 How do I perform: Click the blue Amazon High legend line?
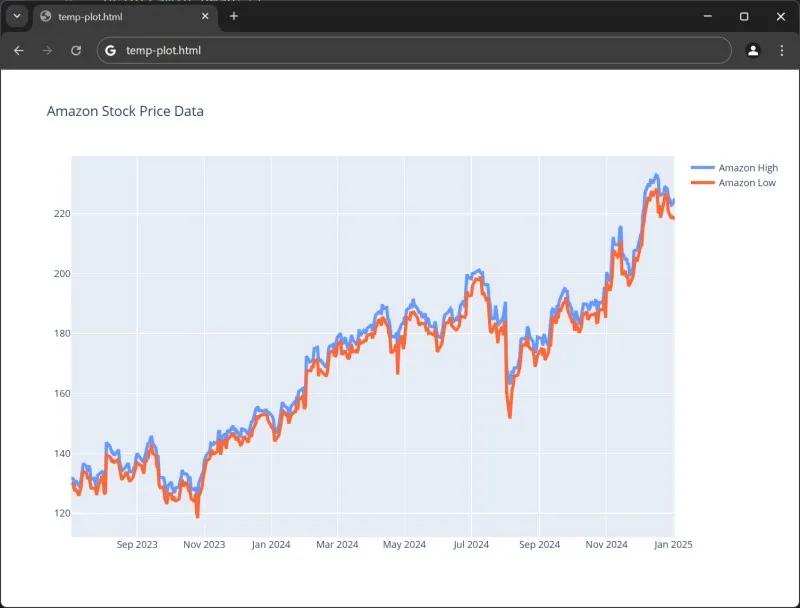(703, 167)
